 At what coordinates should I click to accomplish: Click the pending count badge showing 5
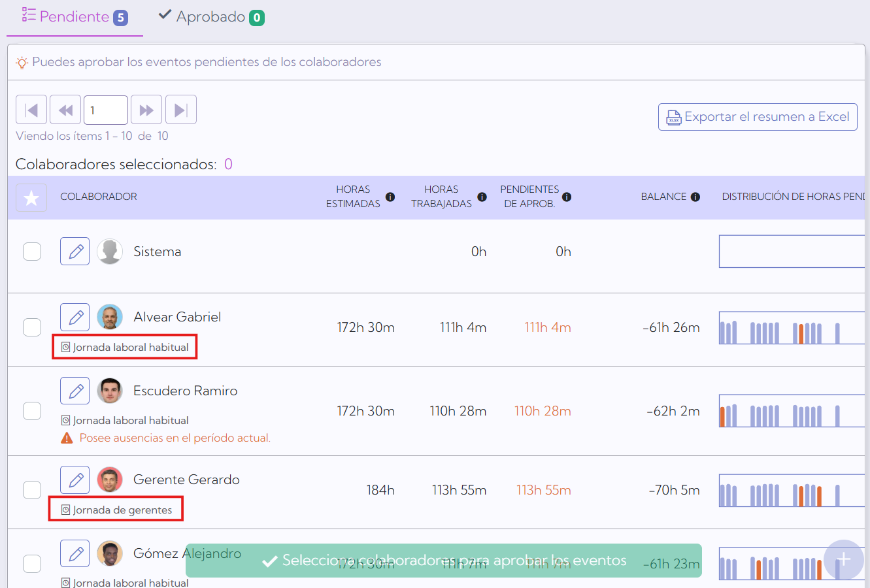pos(120,18)
